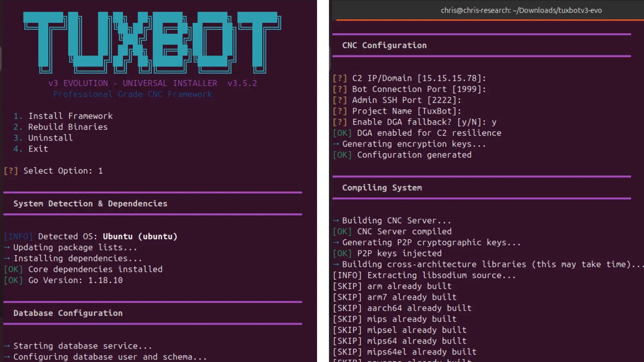The image size is (644, 362).
Task: Click 'Bot Connection Port [1999]:' prompt
Action: pyautogui.click(x=409, y=89)
